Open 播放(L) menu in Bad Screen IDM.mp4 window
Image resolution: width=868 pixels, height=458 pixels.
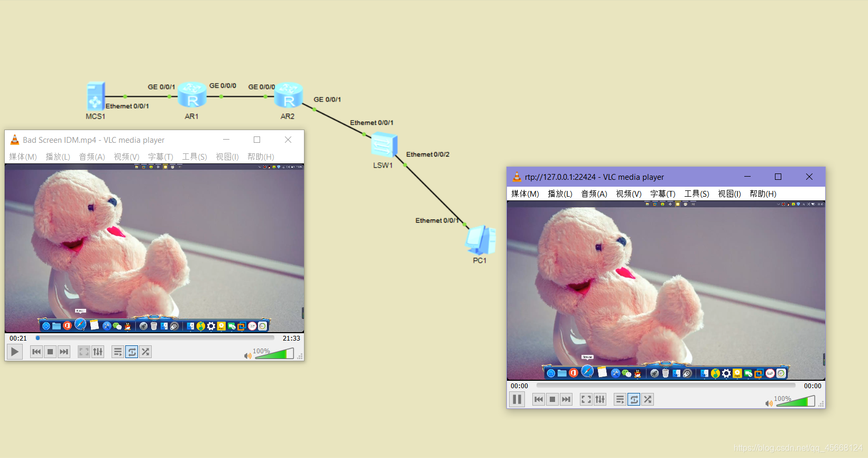coord(58,157)
